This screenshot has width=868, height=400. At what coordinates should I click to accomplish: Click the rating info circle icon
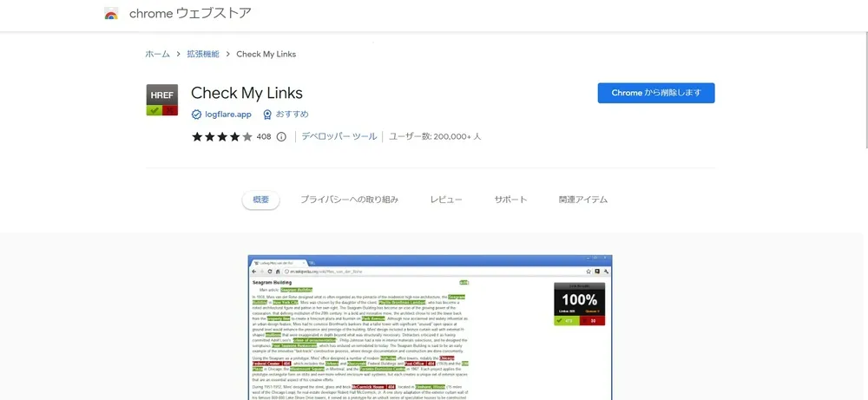point(281,136)
